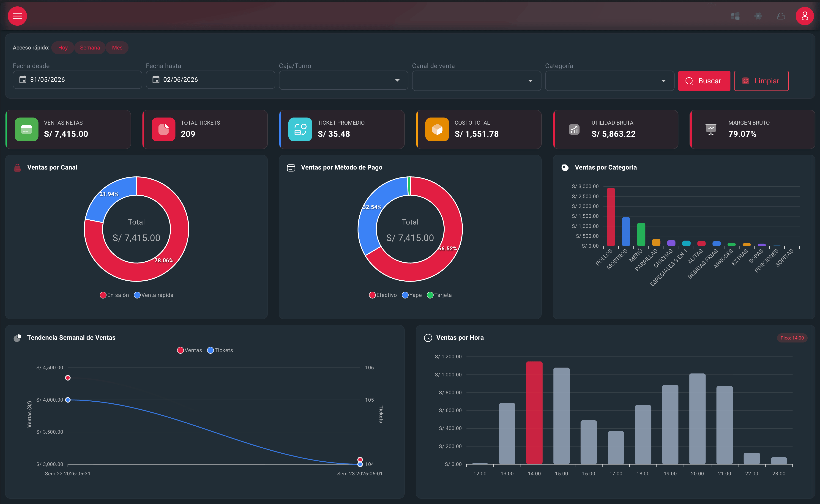
Task: Click the Sem 23 blue Tickets data point
Action: coord(360,464)
